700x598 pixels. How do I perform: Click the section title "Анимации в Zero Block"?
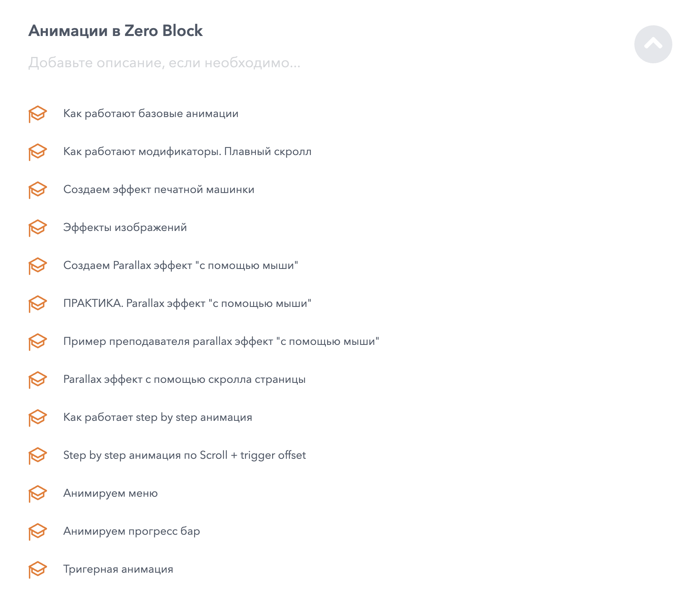tap(115, 31)
